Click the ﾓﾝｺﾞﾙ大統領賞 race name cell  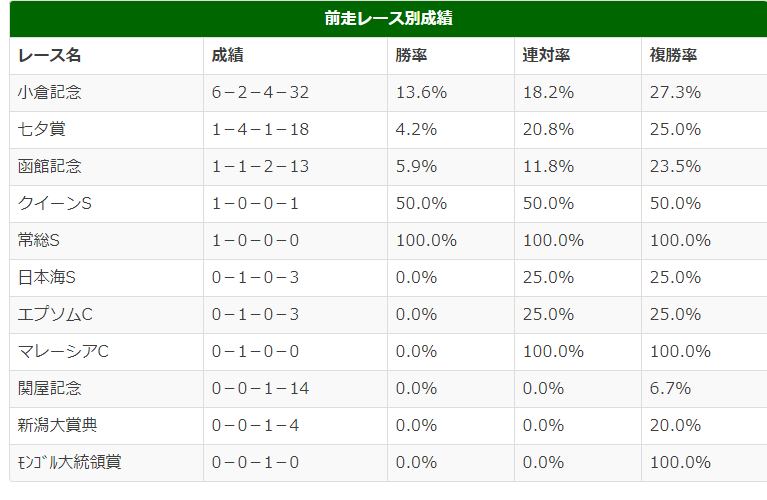(x=107, y=463)
